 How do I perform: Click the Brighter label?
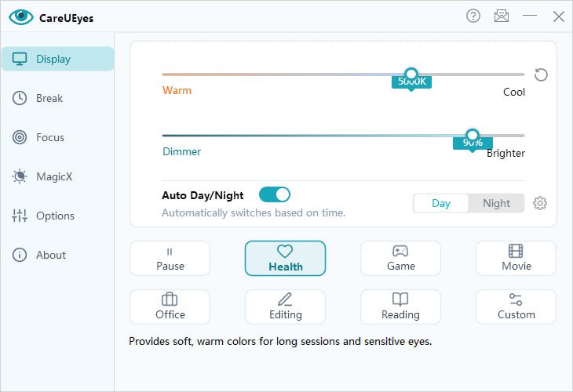505,153
